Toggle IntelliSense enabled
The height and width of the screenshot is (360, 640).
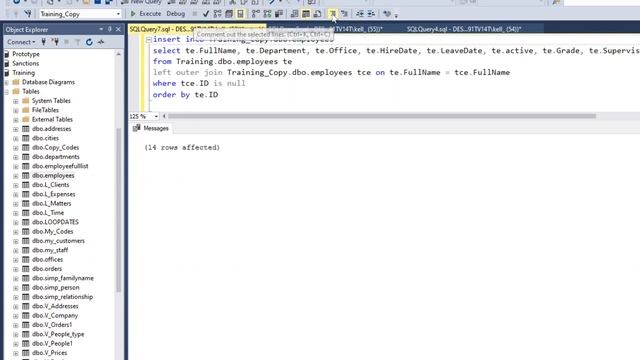click(240, 14)
